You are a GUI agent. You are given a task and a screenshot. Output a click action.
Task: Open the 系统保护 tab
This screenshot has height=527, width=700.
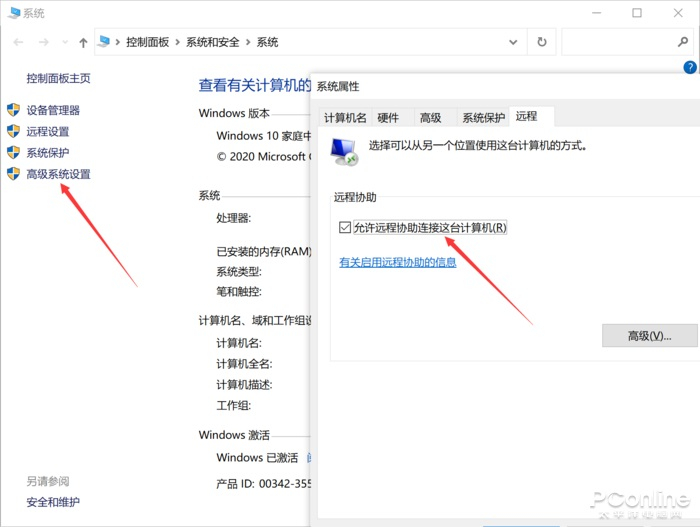(483, 118)
